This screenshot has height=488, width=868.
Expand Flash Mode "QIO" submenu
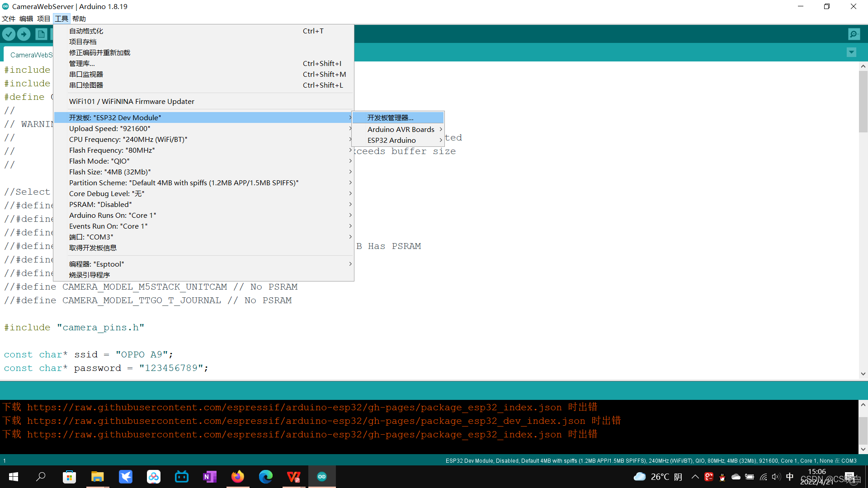[x=203, y=161]
